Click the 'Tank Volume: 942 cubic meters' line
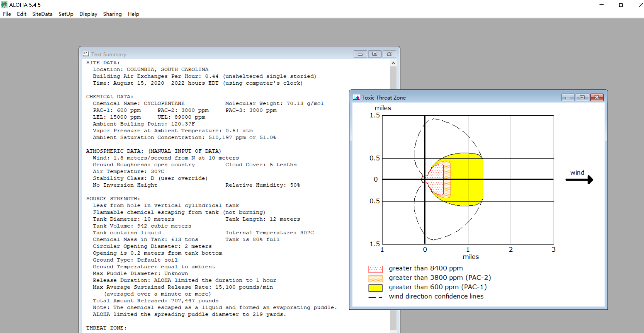This screenshot has height=333, width=644. (x=142, y=226)
